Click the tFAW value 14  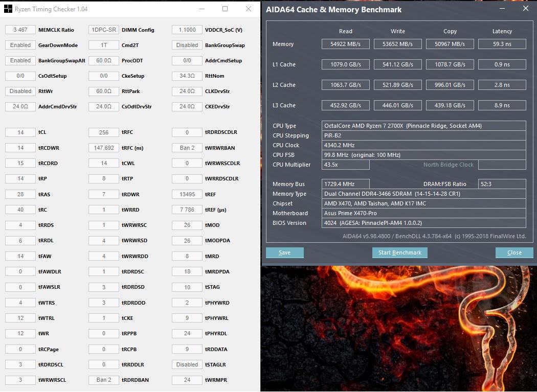(20, 256)
